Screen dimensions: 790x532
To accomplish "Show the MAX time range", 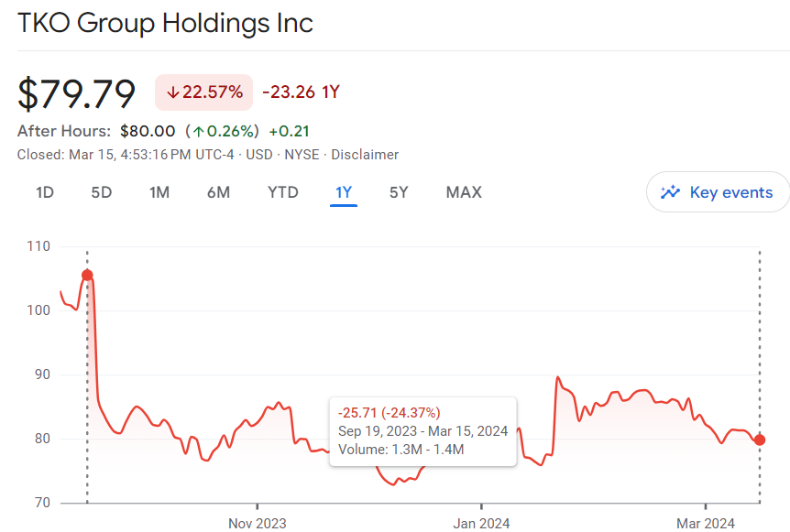I will [x=464, y=192].
